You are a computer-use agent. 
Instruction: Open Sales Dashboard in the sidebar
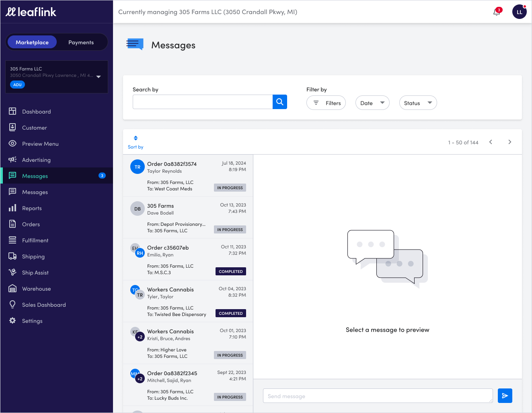pyautogui.click(x=57, y=305)
